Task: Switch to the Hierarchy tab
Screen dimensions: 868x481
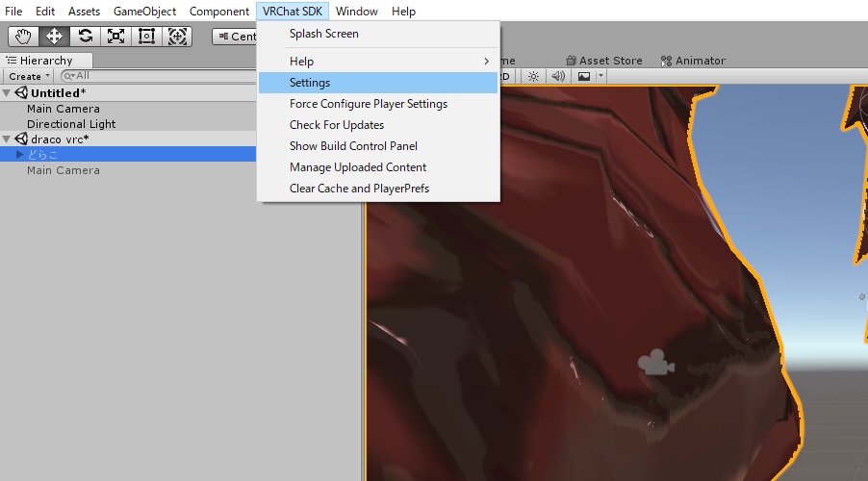Action: [x=46, y=61]
